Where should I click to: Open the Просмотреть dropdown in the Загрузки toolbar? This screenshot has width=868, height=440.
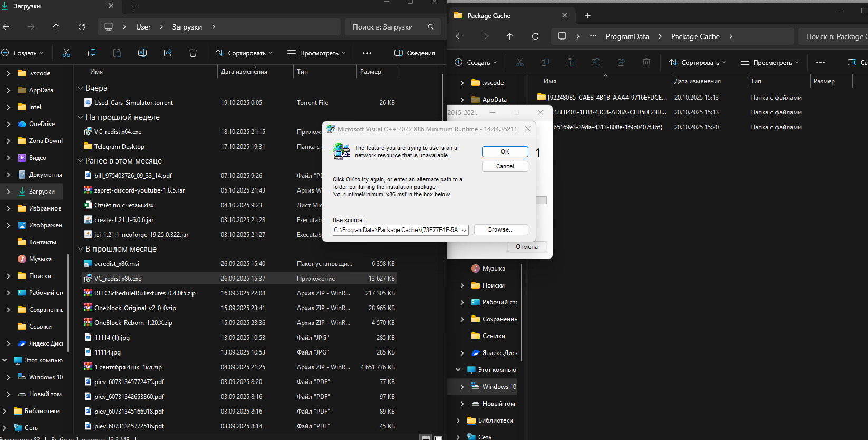[x=316, y=53]
